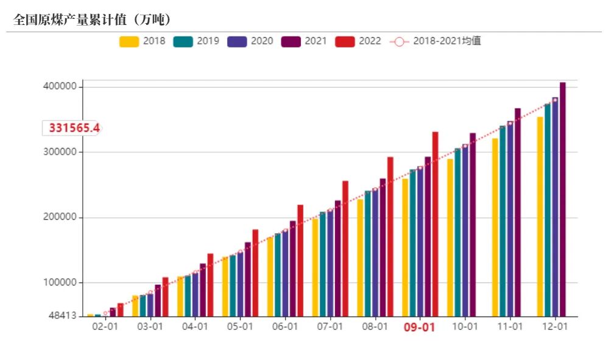
Task: Click the yellow 2018 legend swatch
Action: click(x=129, y=41)
